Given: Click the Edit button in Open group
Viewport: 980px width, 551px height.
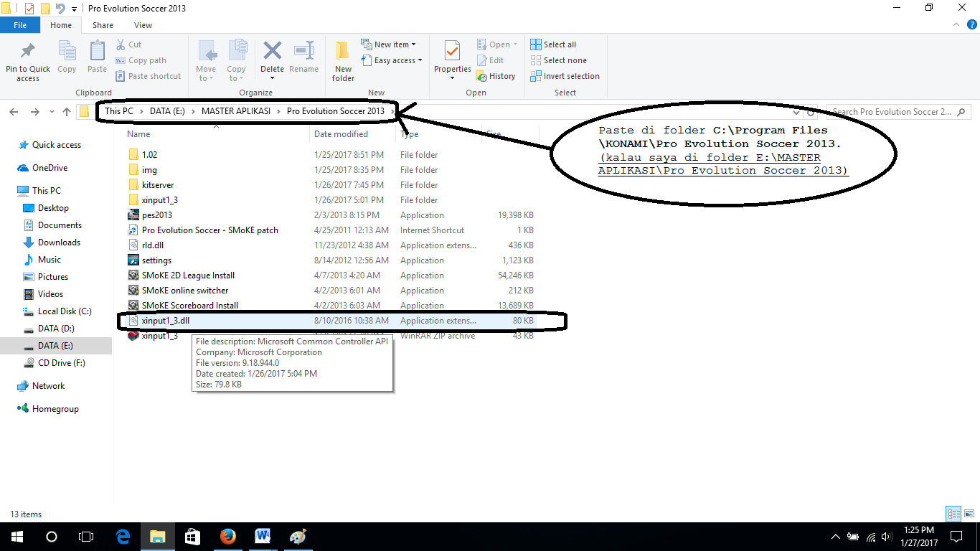Looking at the screenshot, I should (x=490, y=60).
